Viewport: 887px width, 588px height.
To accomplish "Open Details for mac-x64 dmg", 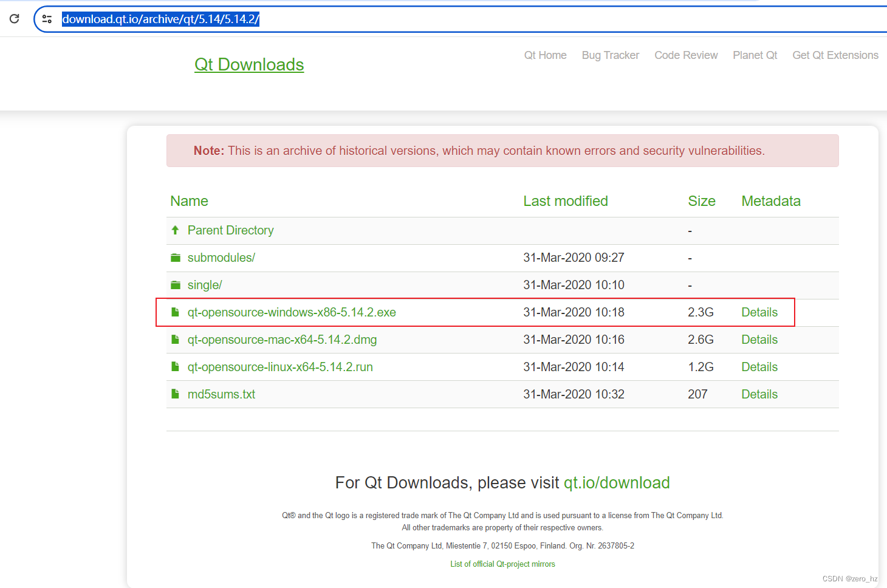I will point(759,340).
